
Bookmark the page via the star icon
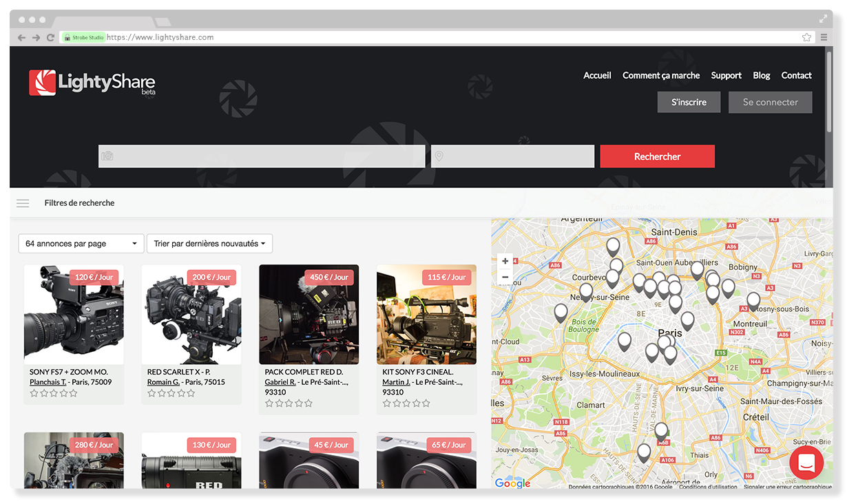click(806, 36)
